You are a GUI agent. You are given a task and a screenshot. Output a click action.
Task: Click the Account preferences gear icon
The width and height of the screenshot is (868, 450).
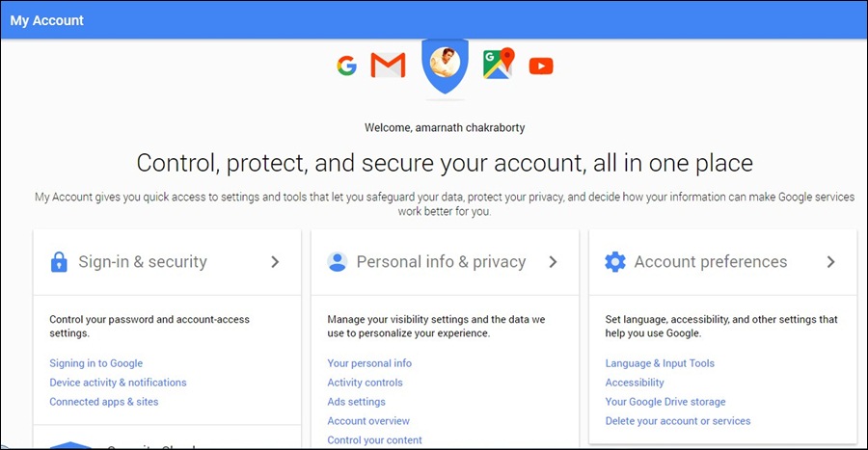coord(615,261)
